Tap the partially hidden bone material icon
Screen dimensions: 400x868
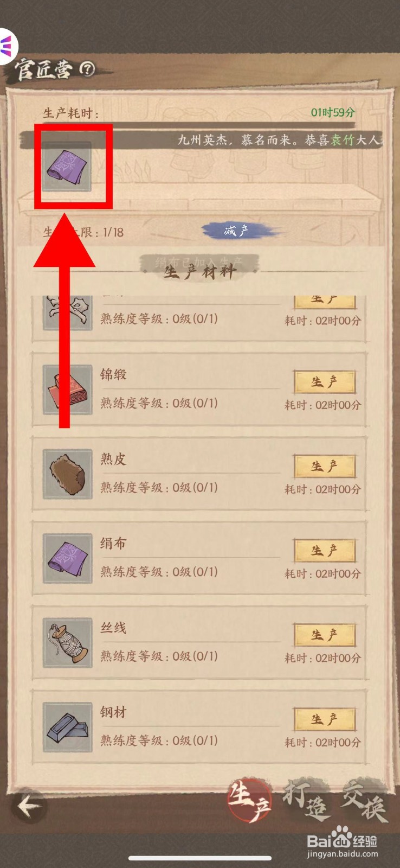point(68,313)
